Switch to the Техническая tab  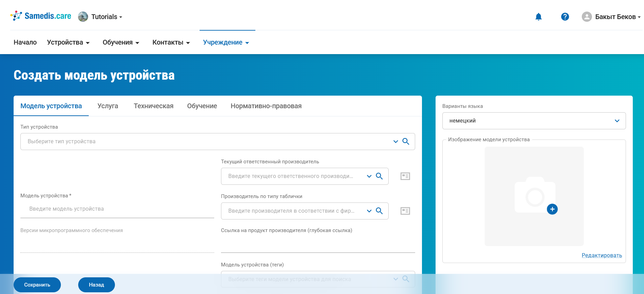click(x=153, y=106)
